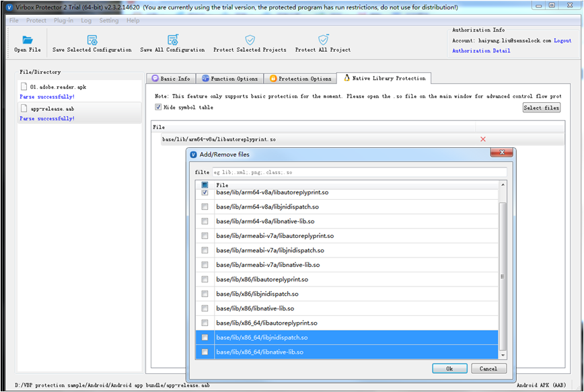
Task: Click the Open File folder icon
Action: coord(28,40)
